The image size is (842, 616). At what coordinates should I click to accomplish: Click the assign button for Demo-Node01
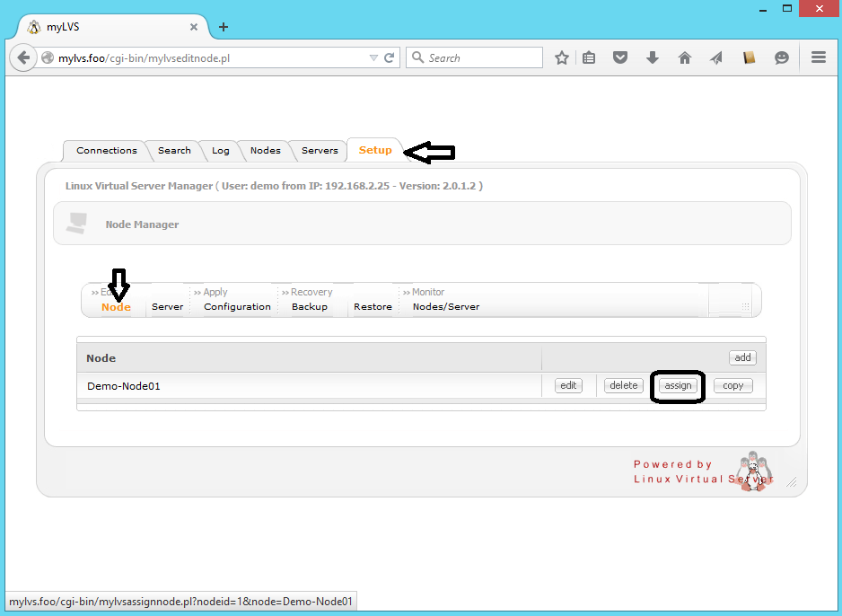click(x=678, y=386)
